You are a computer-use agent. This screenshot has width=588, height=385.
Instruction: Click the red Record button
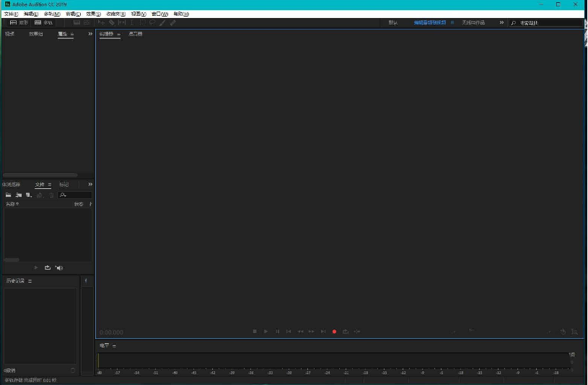coord(334,332)
